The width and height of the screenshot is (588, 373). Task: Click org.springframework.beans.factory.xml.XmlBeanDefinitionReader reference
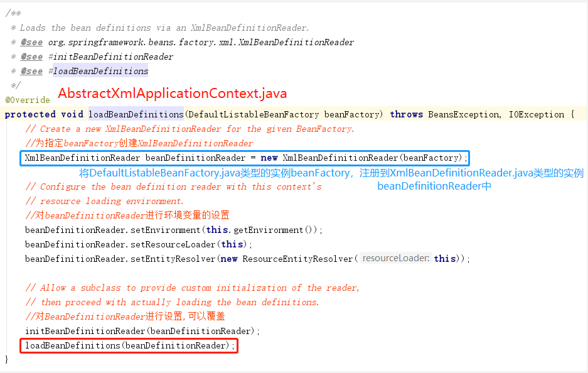201,43
